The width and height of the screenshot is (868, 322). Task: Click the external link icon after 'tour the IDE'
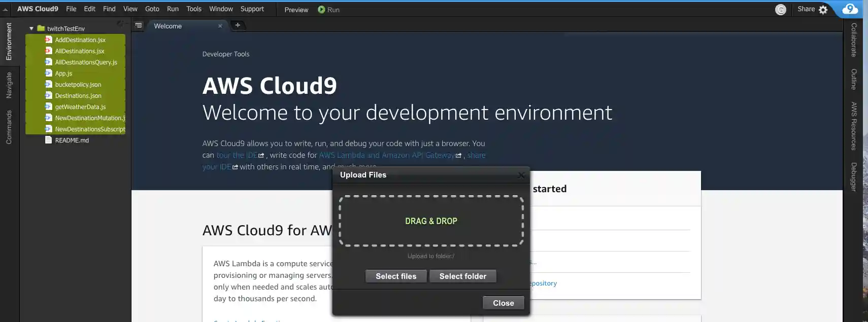[x=261, y=156]
